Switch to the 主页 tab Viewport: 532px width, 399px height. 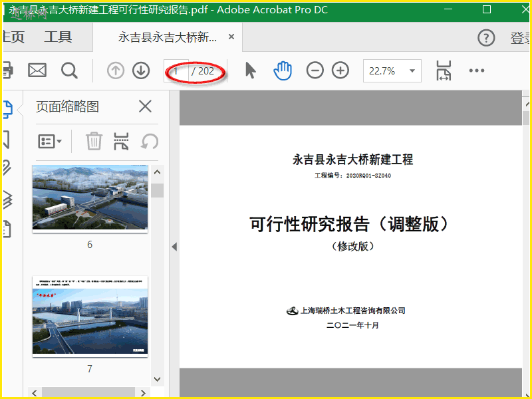13,37
